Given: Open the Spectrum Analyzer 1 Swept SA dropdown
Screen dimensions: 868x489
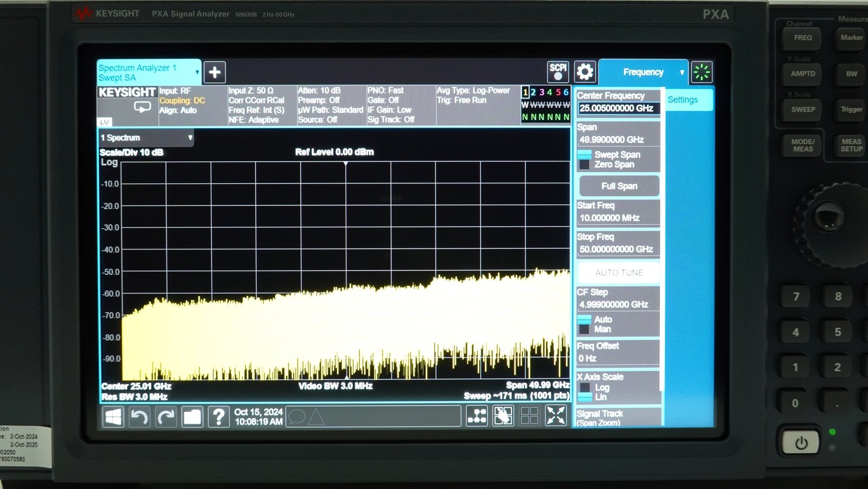Looking at the screenshot, I should pyautogui.click(x=149, y=72).
